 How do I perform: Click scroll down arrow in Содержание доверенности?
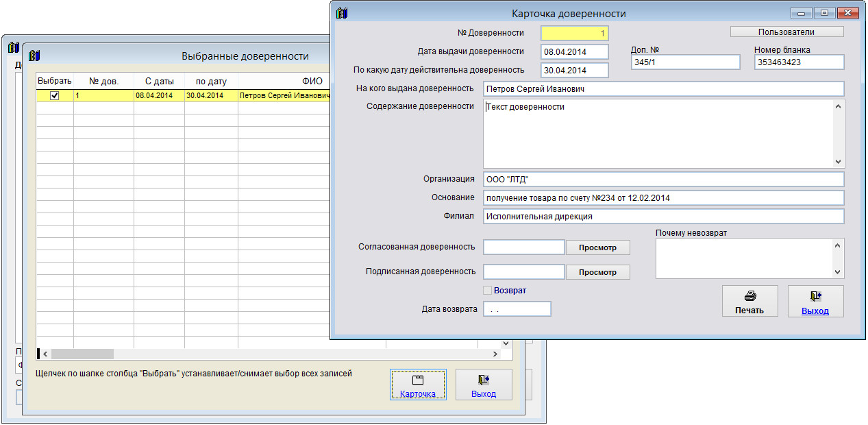click(839, 162)
